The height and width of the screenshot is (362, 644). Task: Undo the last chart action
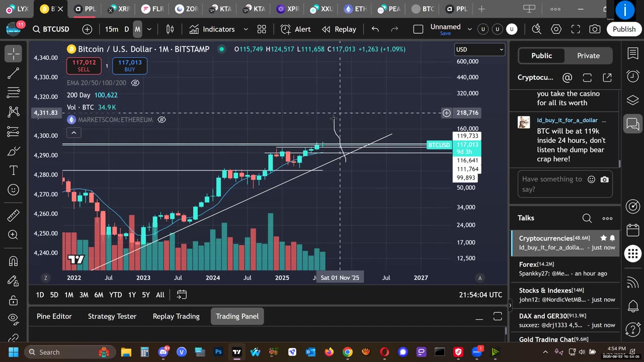(x=375, y=29)
